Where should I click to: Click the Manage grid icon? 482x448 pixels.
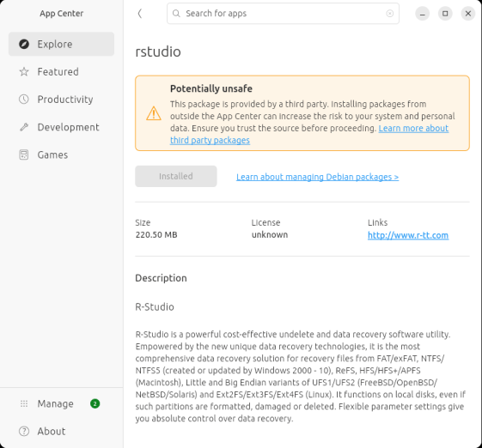pos(24,403)
